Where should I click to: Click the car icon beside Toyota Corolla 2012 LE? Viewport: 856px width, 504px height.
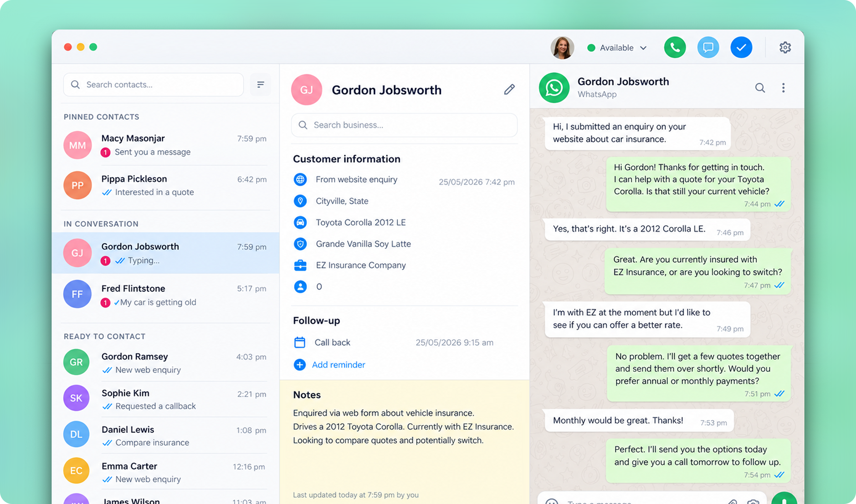point(300,222)
